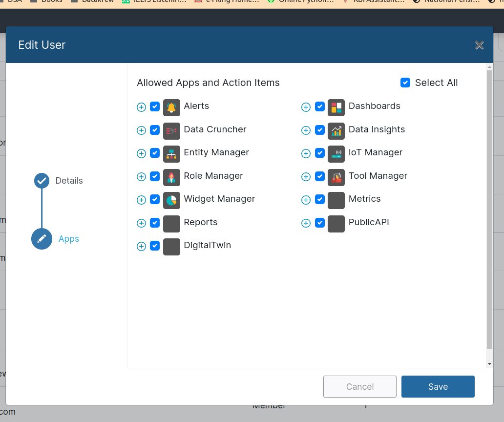Uncheck the Select All checkbox
The image size is (504, 422).
pos(405,83)
